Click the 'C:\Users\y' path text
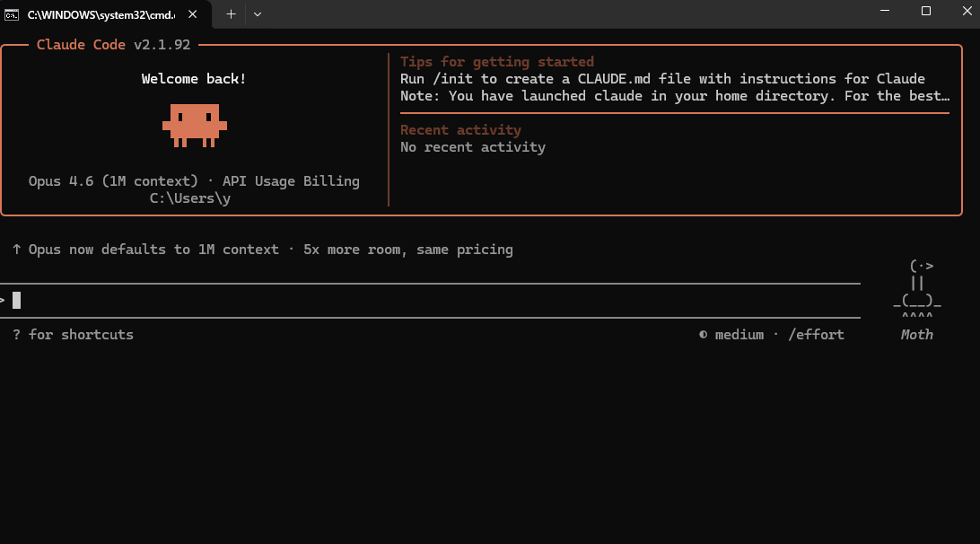Viewport: 980px width, 544px height. pos(190,198)
